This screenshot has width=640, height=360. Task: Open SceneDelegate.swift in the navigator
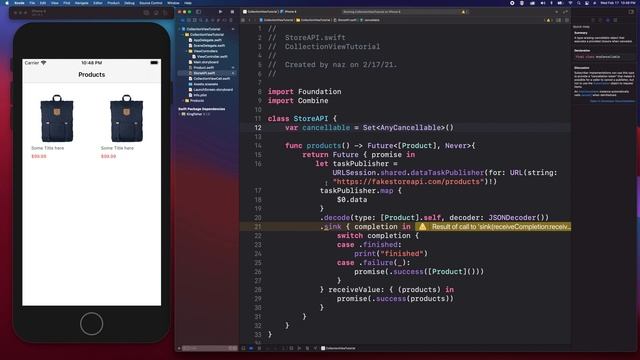click(x=209, y=46)
